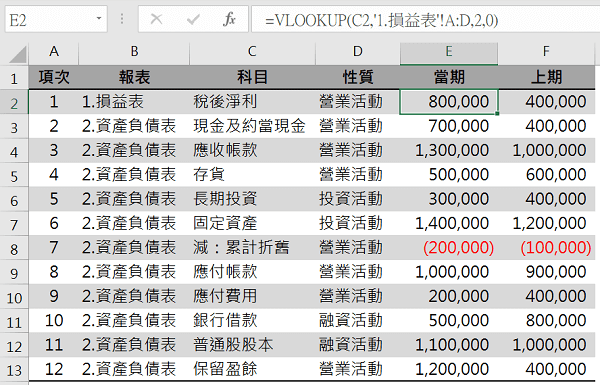This screenshot has height=385, width=600.
Task: Click the 應收帳款 cell
Action: [x=252, y=150]
